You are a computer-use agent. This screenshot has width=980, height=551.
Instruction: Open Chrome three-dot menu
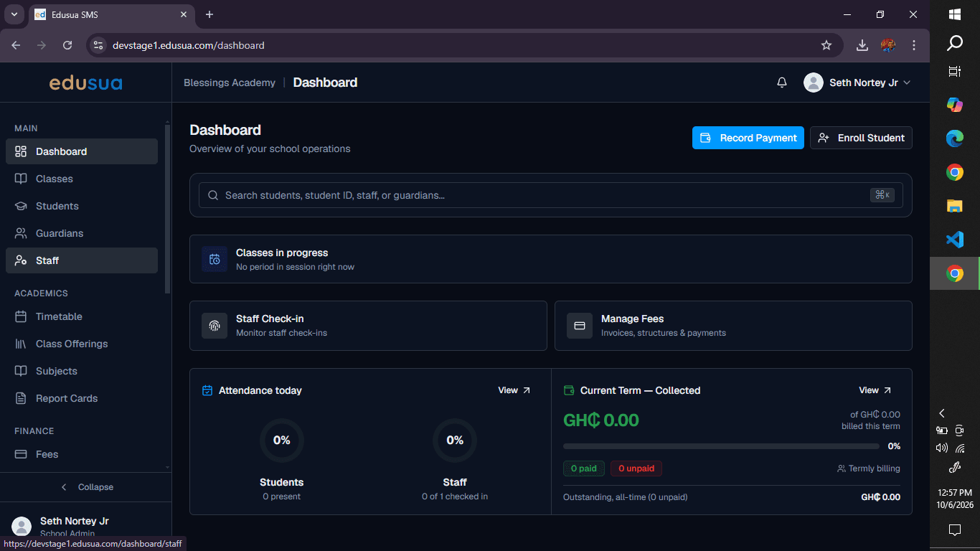click(x=914, y=45)
